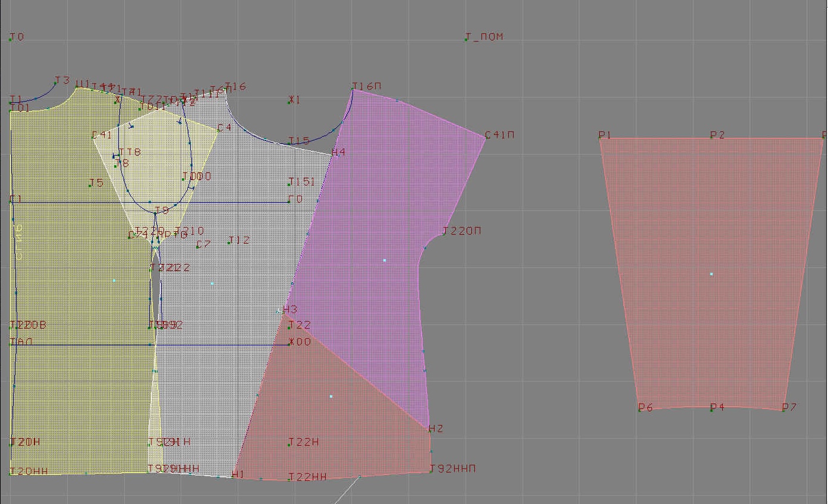The image size is (828, 504).
Task: Select point P2 at sleeve top
Action: [711, 138]
